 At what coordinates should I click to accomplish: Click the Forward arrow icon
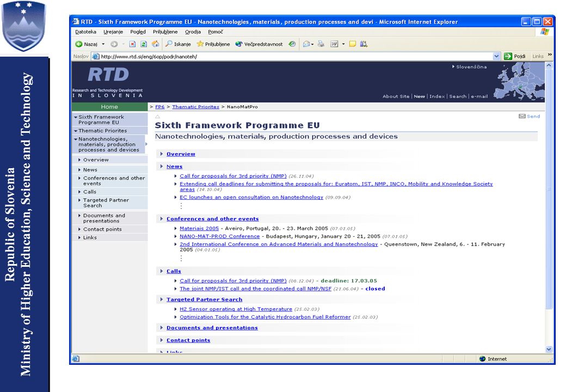(x=114, y=44)
